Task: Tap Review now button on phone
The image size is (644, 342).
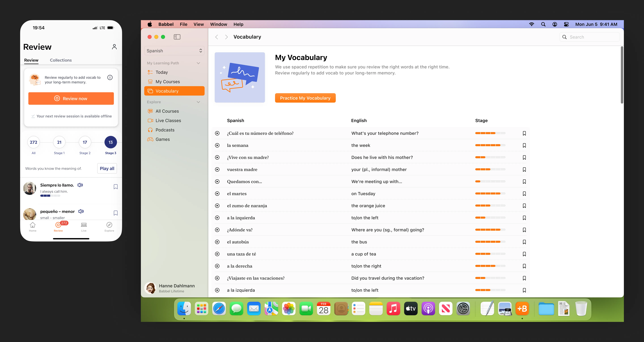Action: point(71,98)
